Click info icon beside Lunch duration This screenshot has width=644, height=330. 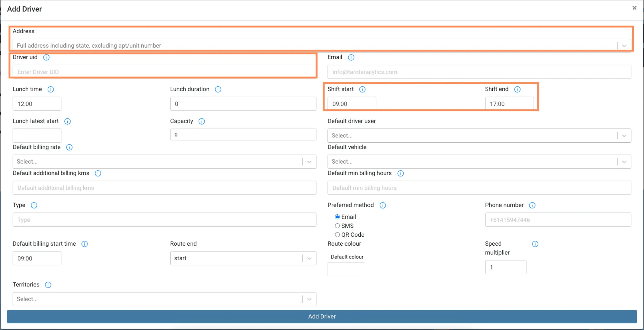[x=218, y=89]
